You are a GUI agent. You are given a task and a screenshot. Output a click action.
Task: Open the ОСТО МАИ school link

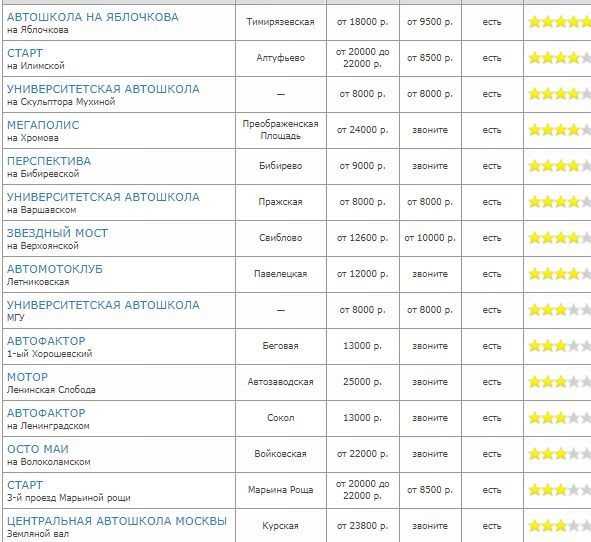coord(38,449)
